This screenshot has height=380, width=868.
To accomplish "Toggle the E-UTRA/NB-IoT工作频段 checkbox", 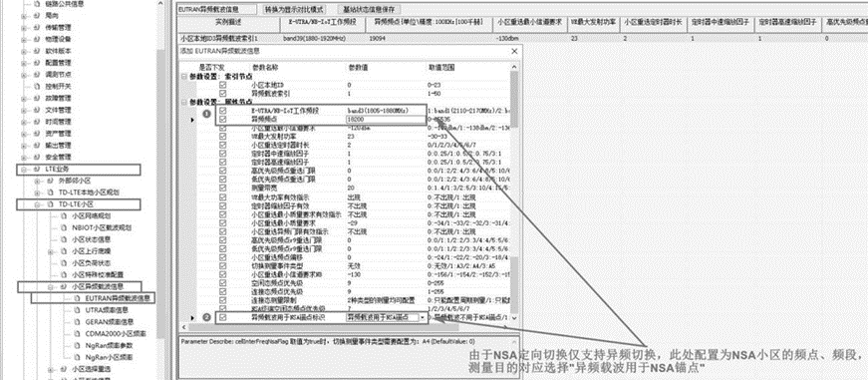I will [223, 111].
